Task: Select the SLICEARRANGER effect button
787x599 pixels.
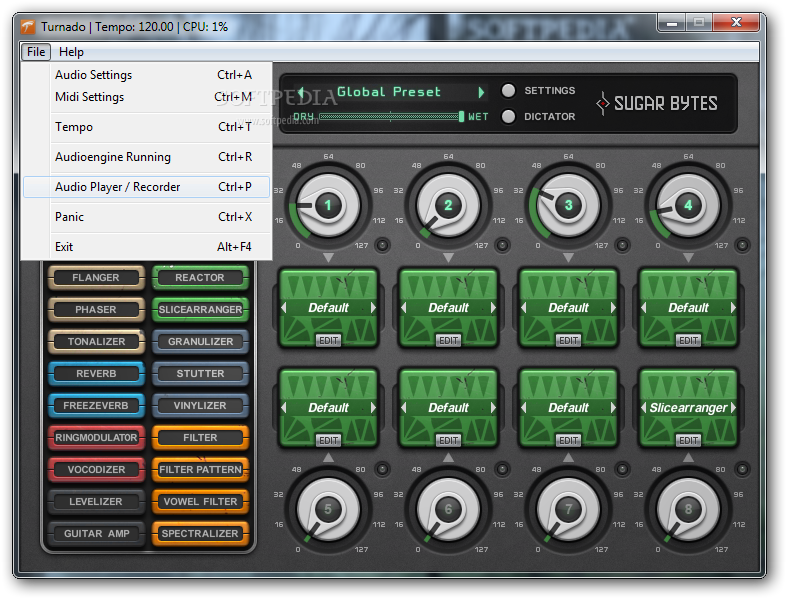Action: [200, 310]
